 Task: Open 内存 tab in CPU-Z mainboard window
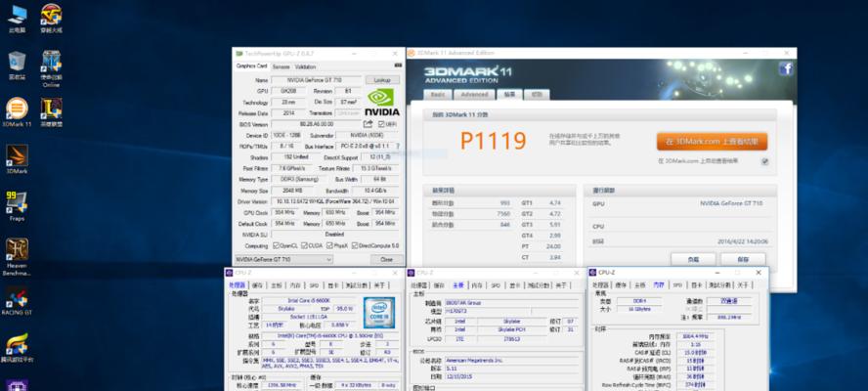tap(477, 285)
